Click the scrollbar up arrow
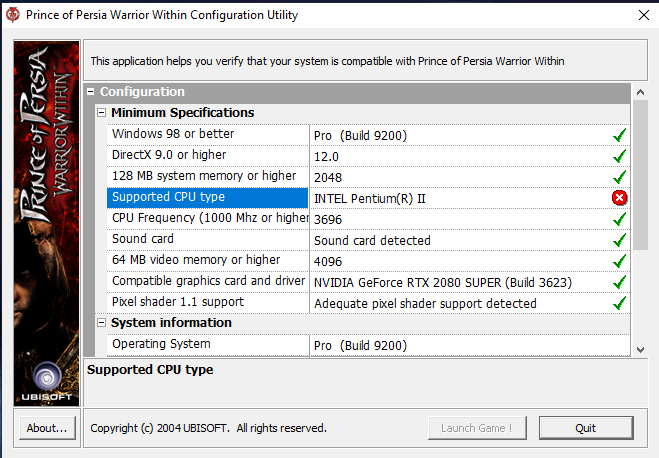The image size is (659, 458). (x=641, y=92)
